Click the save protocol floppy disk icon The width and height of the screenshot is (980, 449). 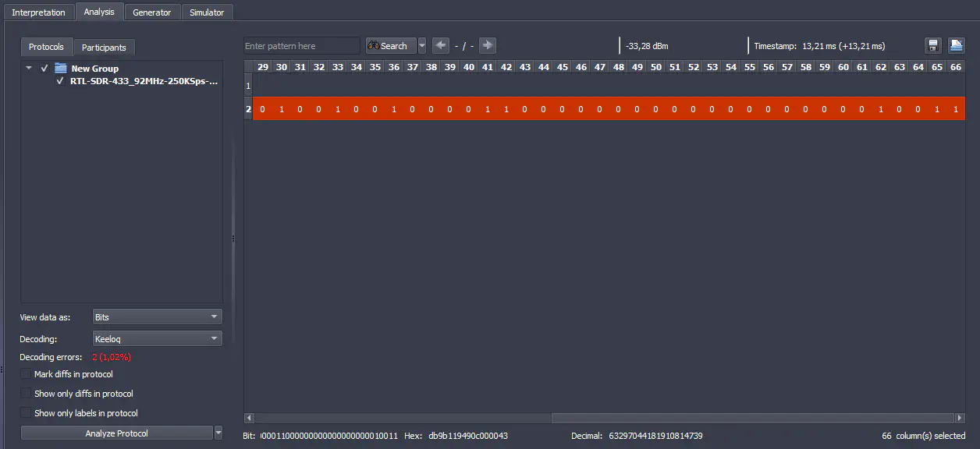[x=932, y=46]
